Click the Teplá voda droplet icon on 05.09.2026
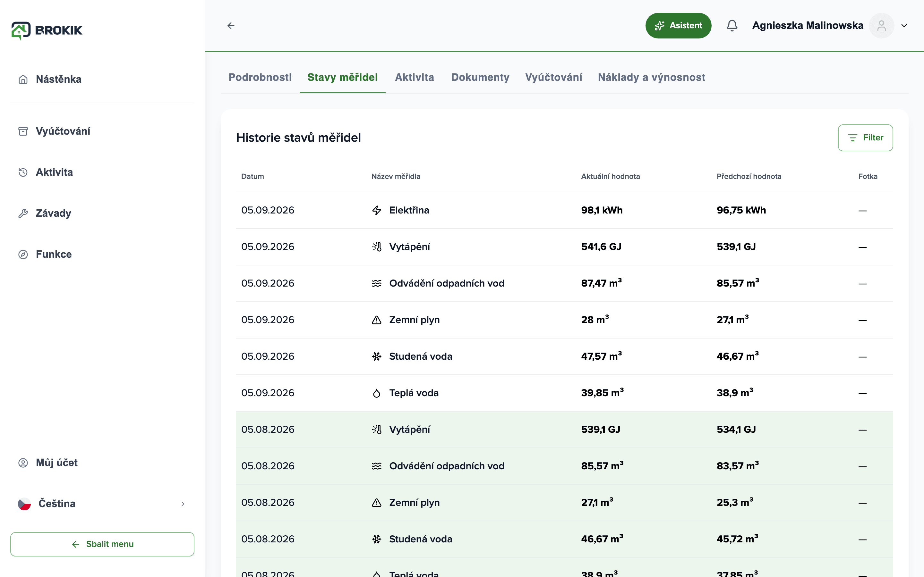The height and width of the screenshot is (577, 924). [376, 393]
